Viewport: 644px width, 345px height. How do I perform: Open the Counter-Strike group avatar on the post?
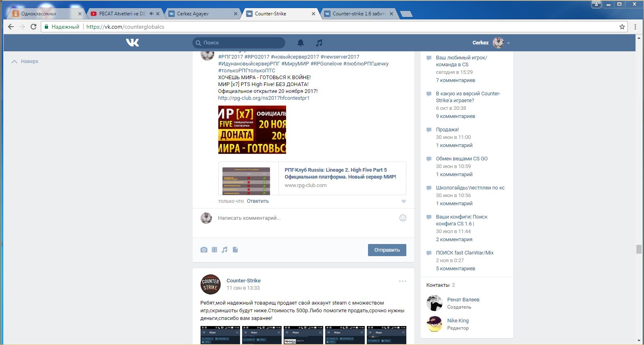click(210, 284)
